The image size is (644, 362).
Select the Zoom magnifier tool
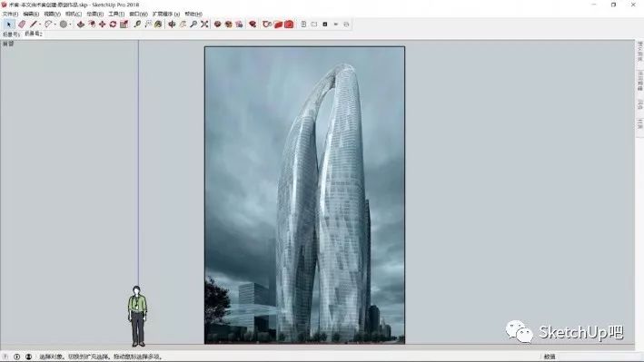click(193, 24)
